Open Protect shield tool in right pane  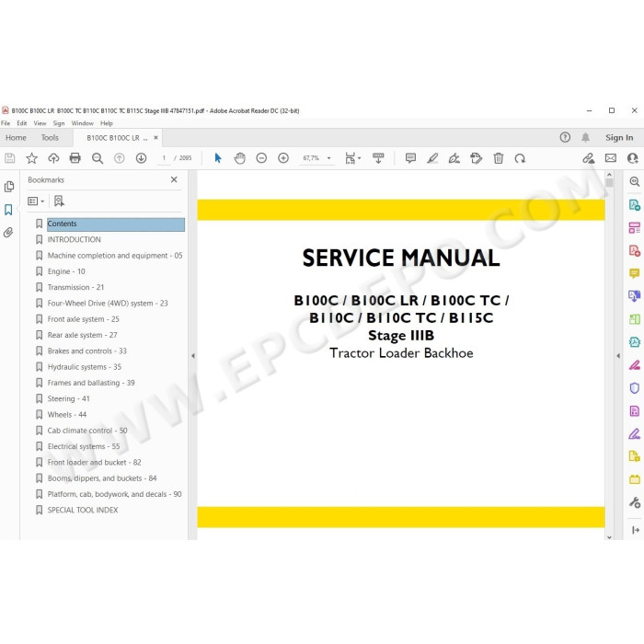click(635, 387)
